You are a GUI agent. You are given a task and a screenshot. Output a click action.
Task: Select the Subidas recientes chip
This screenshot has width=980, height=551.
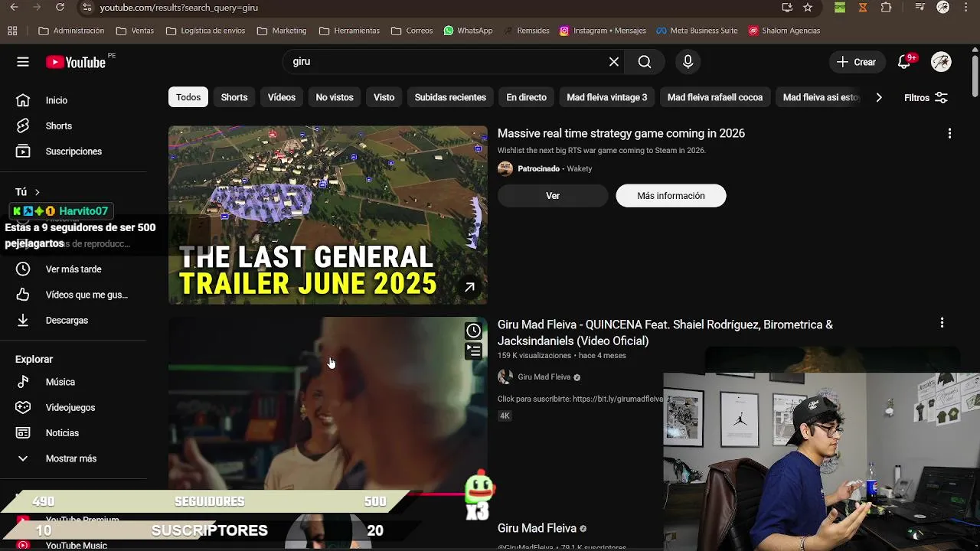[x=450, y=97]
